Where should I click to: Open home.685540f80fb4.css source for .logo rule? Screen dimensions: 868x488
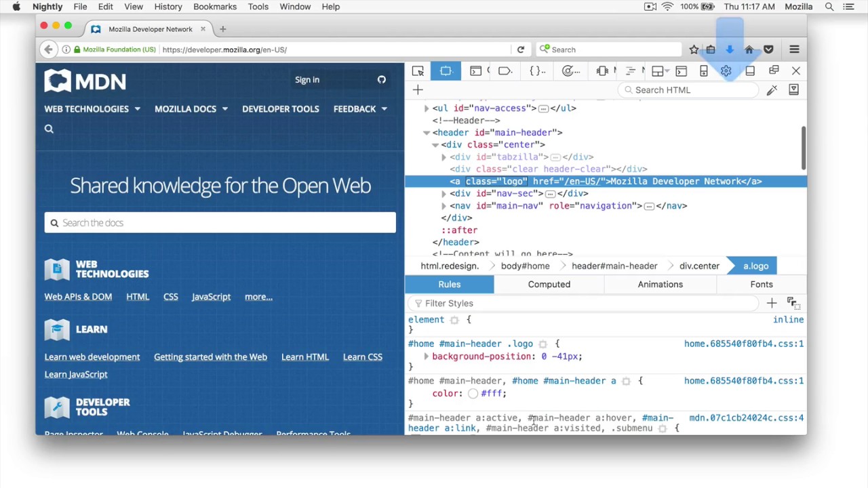[744, 344]
